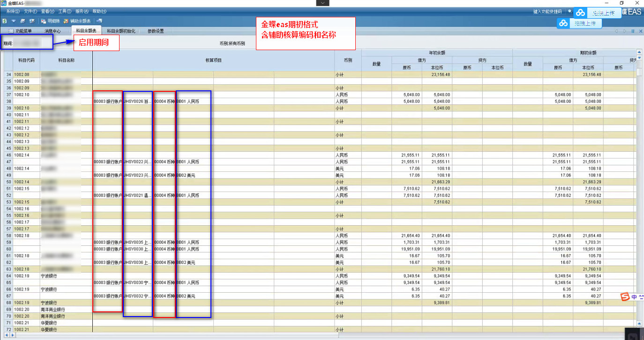Screen dimensions: 644x340
Task: Click into the 键入功能快捷码 input box
Action: pos(547,11)
